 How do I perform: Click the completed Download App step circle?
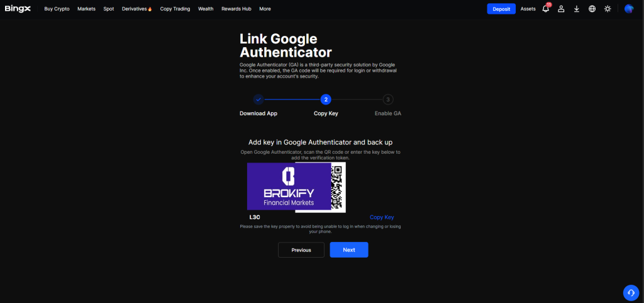[258, 99]
